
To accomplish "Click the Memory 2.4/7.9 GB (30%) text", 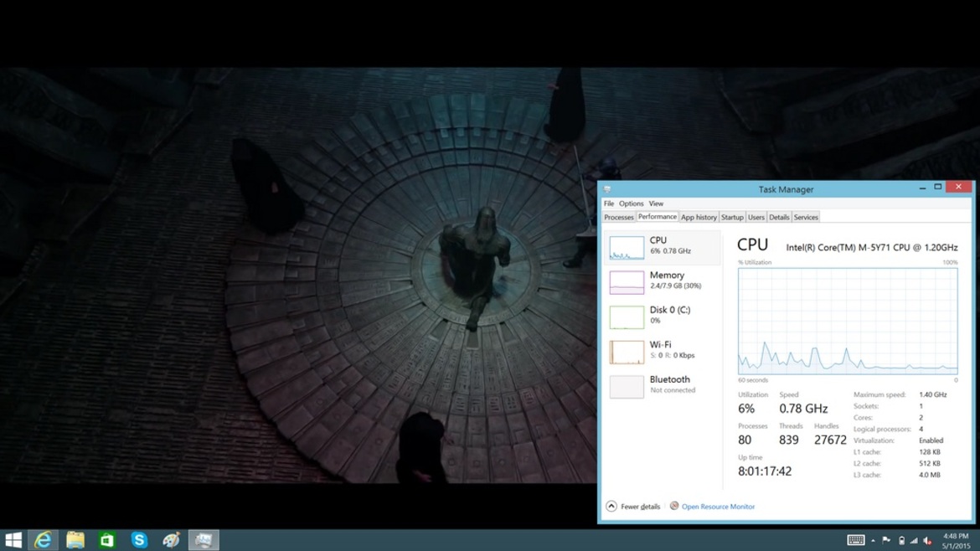I will pyautogui.click(x=675, y=286).
